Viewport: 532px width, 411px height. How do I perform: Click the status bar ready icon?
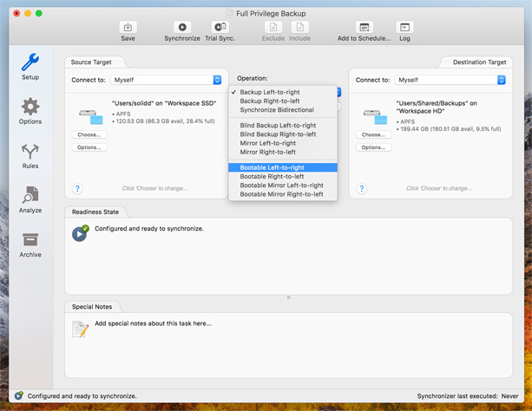point(19,395)
